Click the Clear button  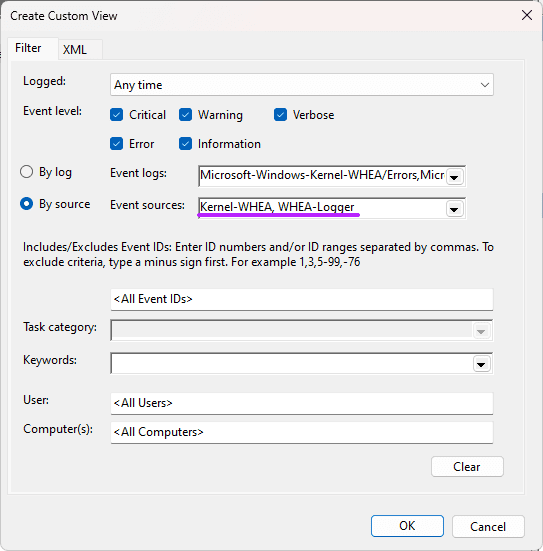coord(467,467)
